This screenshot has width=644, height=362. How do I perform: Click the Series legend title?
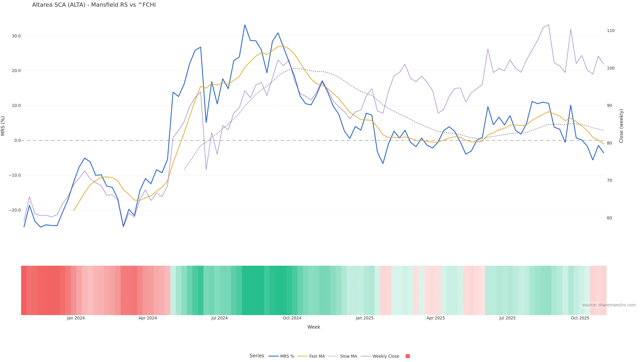[x=257, y=356]
